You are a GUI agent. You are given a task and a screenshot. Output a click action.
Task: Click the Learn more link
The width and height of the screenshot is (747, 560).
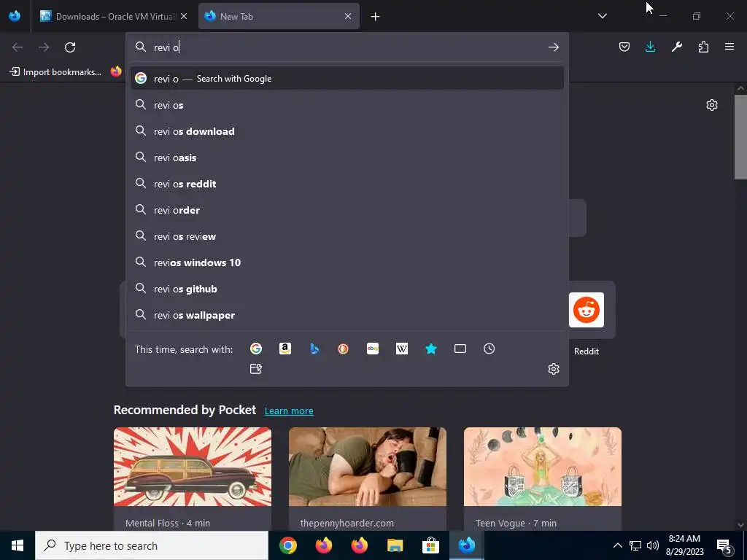tap(289, 411)
